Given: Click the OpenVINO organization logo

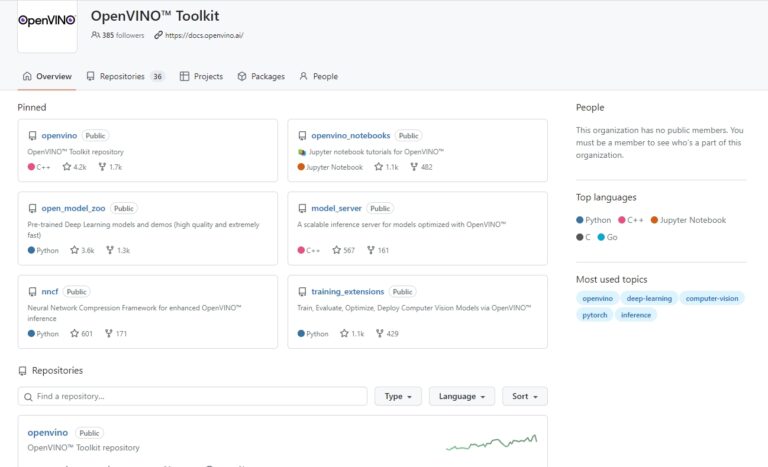Looking at the screenshot, I should click(x=47, y=21).
